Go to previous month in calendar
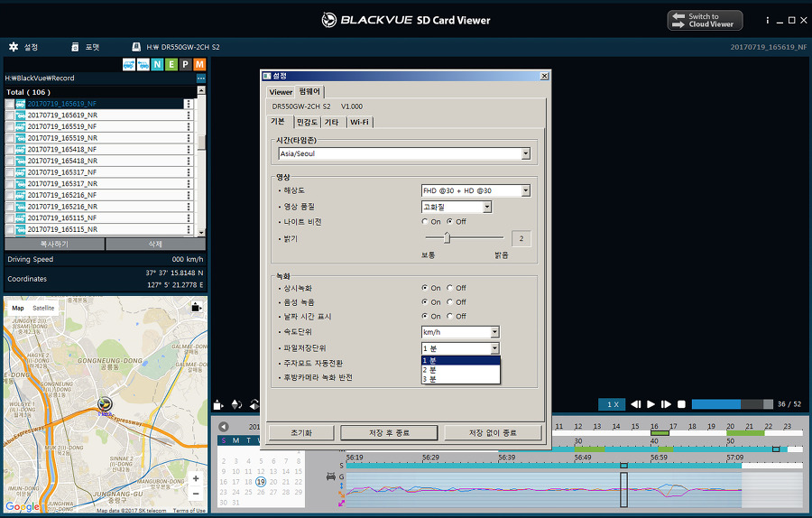Image resolution: width=812 pixels, height=518 pixels. pos(224,427)
